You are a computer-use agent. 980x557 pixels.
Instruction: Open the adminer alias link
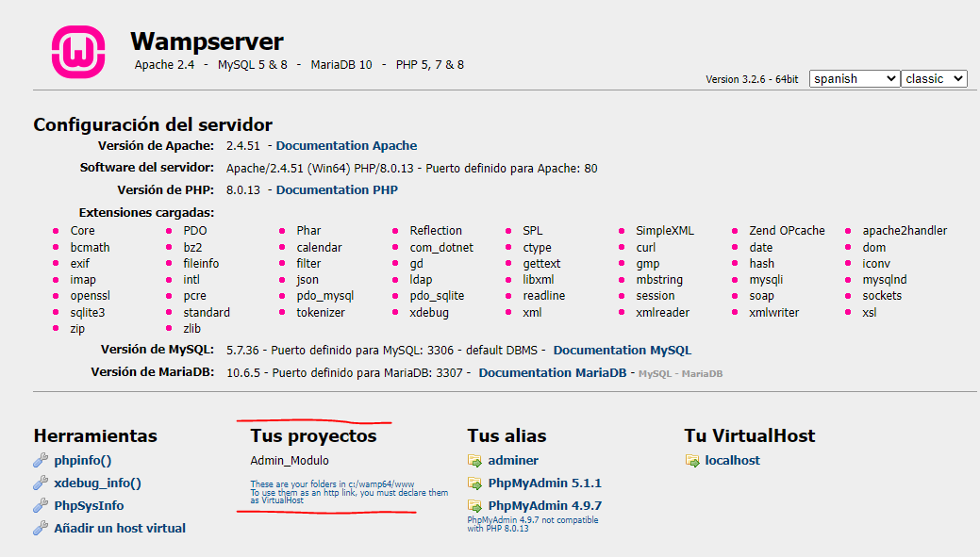tap(513, 460)
